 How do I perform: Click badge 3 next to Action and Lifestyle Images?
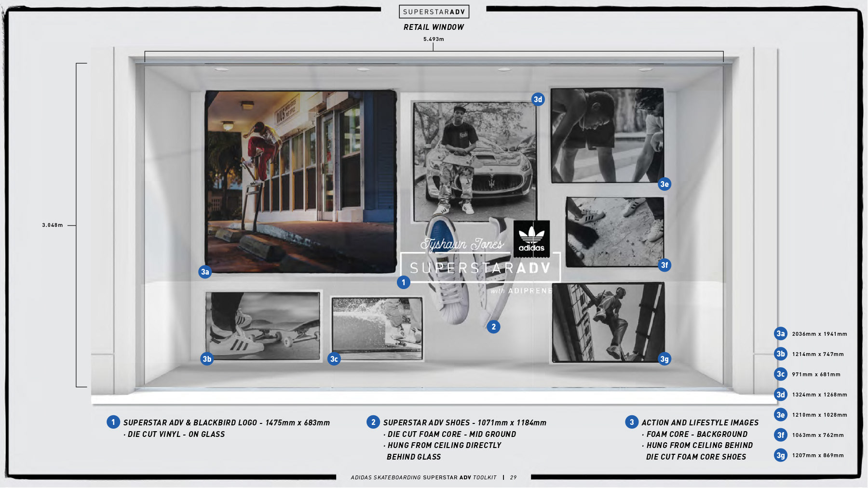[632, 422]
